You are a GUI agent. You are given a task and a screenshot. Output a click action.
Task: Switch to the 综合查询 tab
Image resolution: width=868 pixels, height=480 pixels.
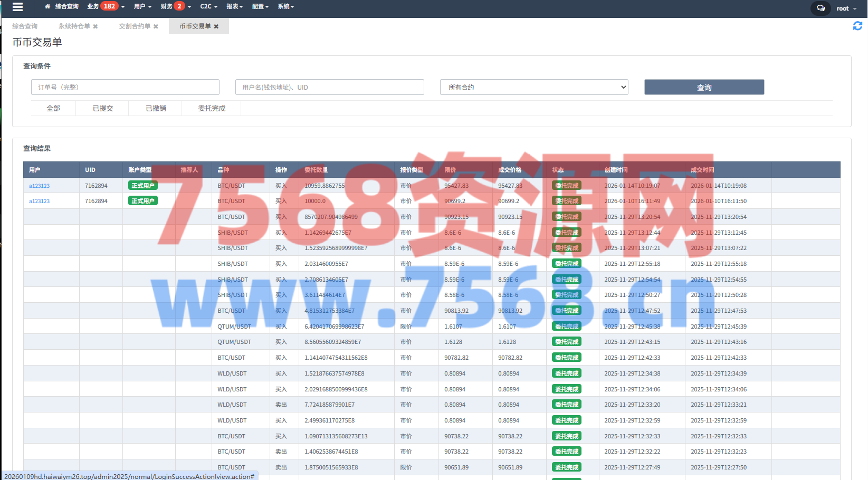pos(25,26)
